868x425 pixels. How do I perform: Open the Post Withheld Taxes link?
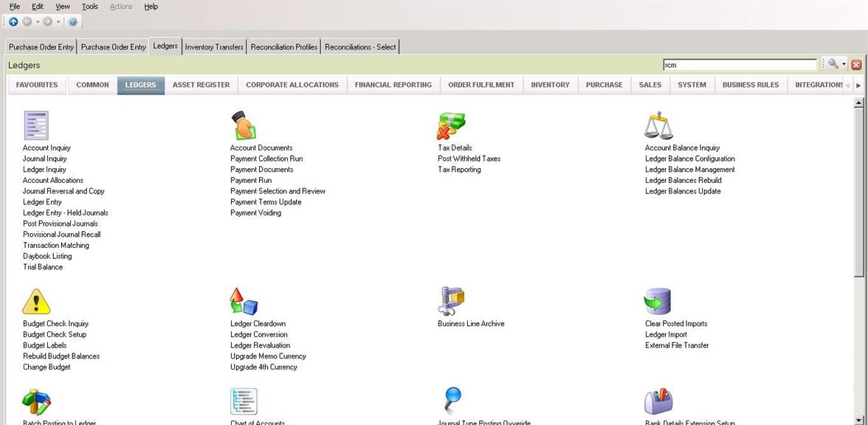click(x=469, y=158)
